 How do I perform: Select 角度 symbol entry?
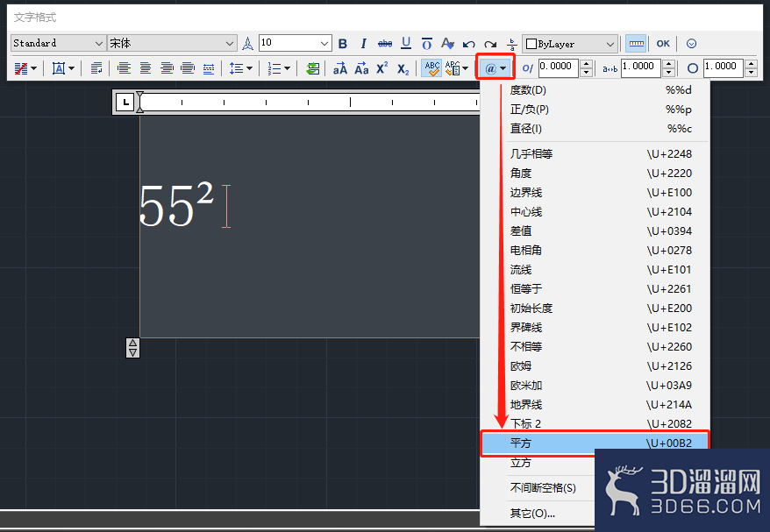coord(595,174)
